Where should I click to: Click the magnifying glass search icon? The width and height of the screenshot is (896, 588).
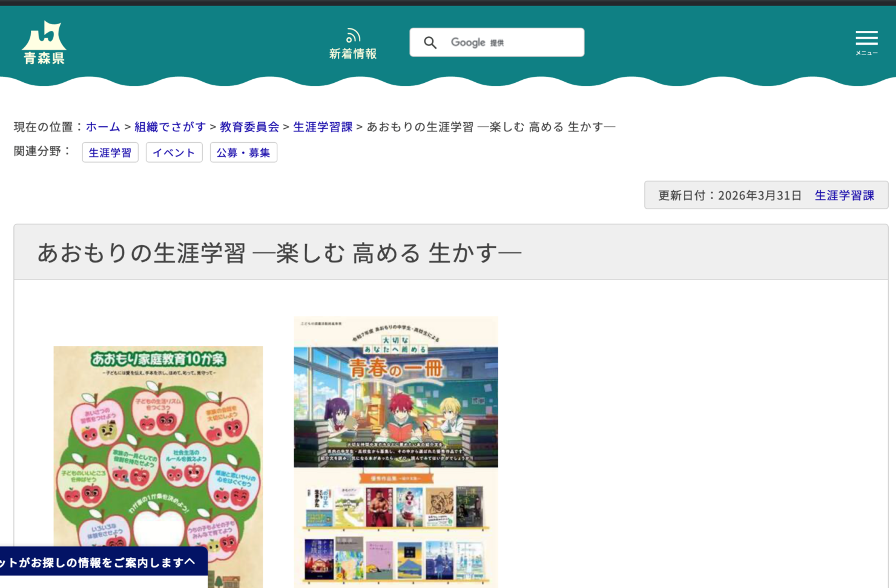point(430,42)
